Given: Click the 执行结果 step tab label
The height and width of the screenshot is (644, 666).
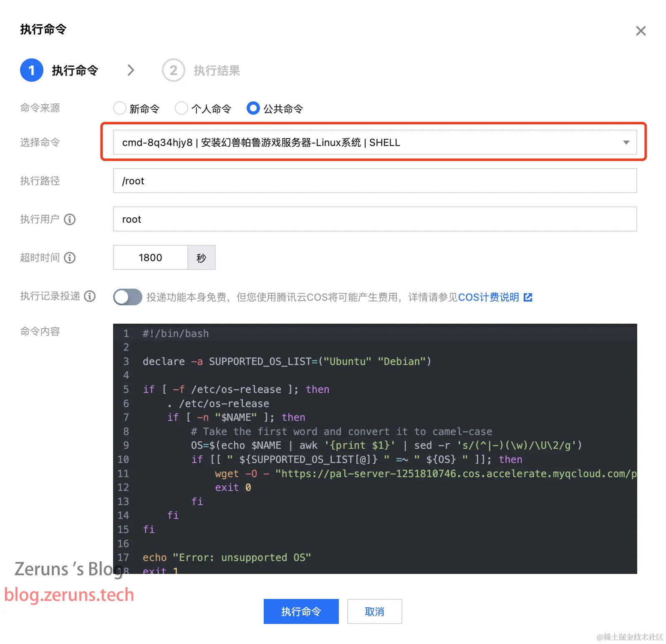Looking at the screenshot, I should 217,70.
